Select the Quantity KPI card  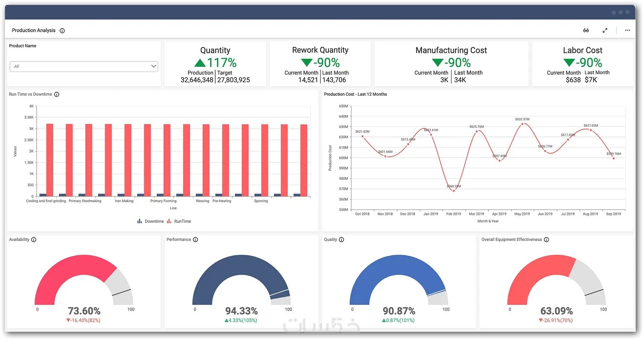pyautogui.click(x=215, y=64)
